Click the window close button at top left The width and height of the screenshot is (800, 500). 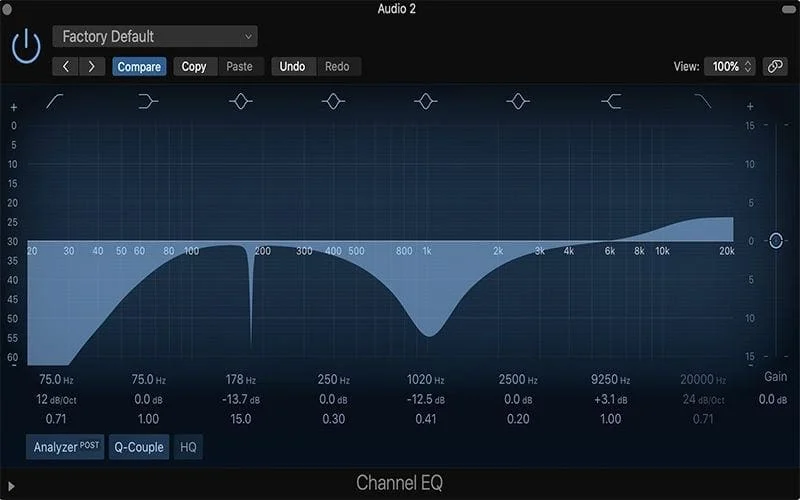[x=7, y=9]
